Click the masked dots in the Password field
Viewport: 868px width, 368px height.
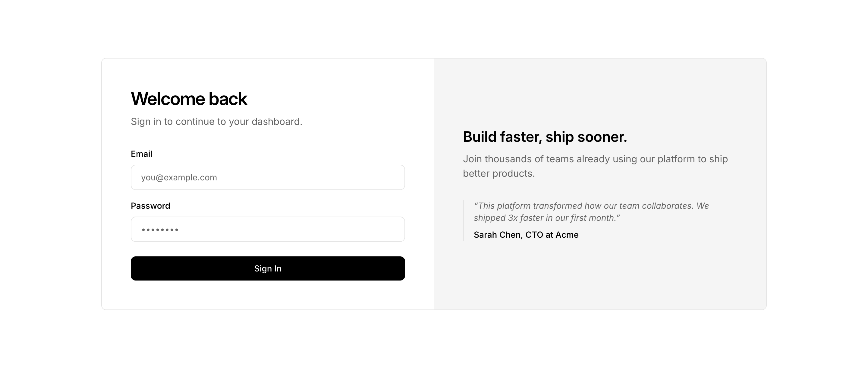tap(160, 230)
